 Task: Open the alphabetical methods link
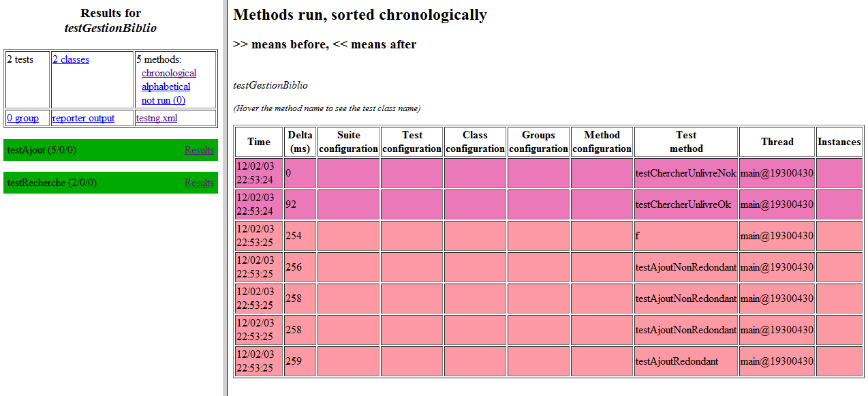(166, 87)
